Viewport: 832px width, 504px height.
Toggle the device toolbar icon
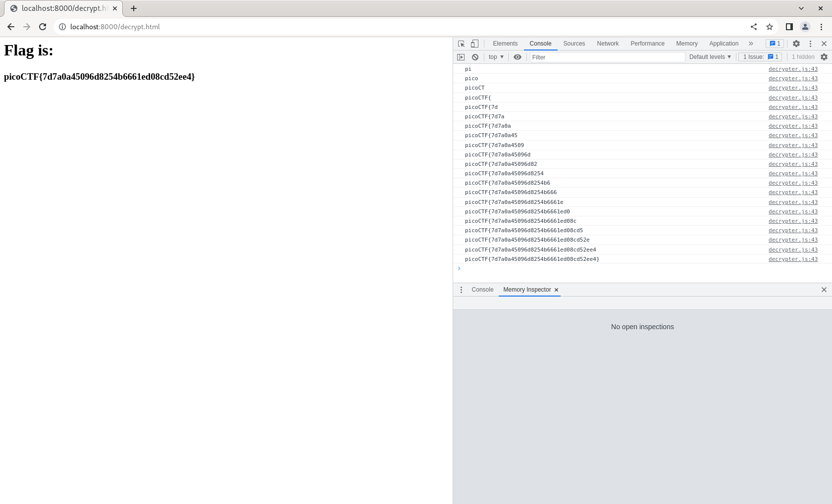coord(474,44)
